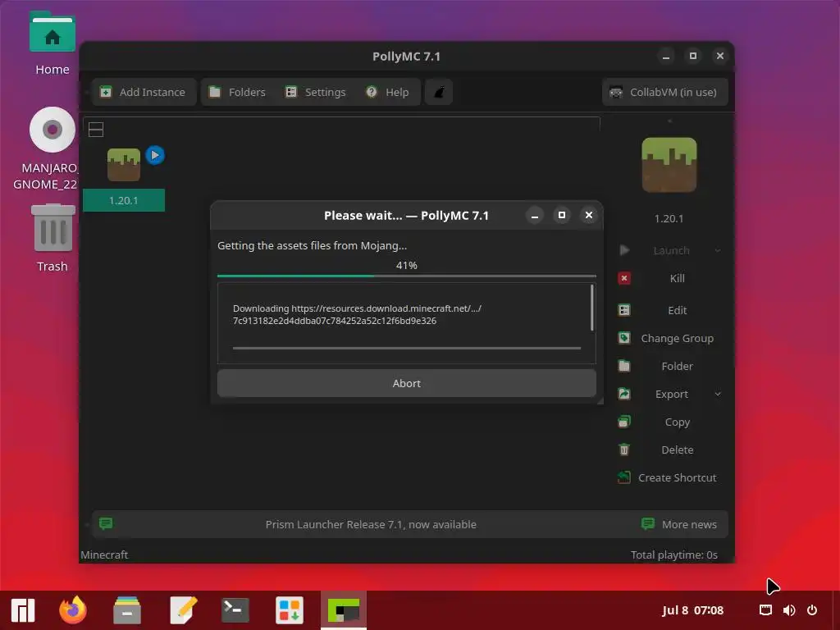The image size is (840, 630).
Task: Click the network icon in the system tray
Action: tap(765, 610)
